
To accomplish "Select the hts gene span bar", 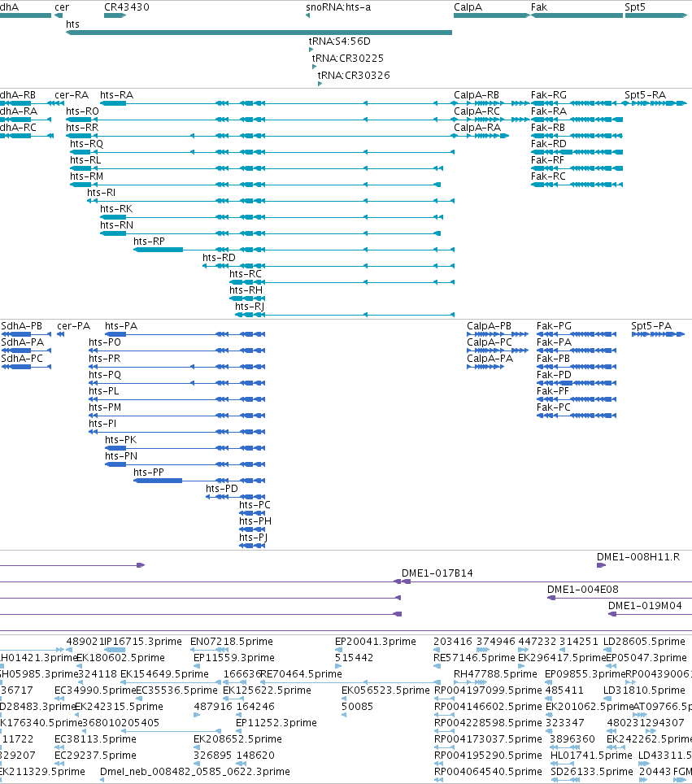I will pyautogui.click(x=259, y=33).
